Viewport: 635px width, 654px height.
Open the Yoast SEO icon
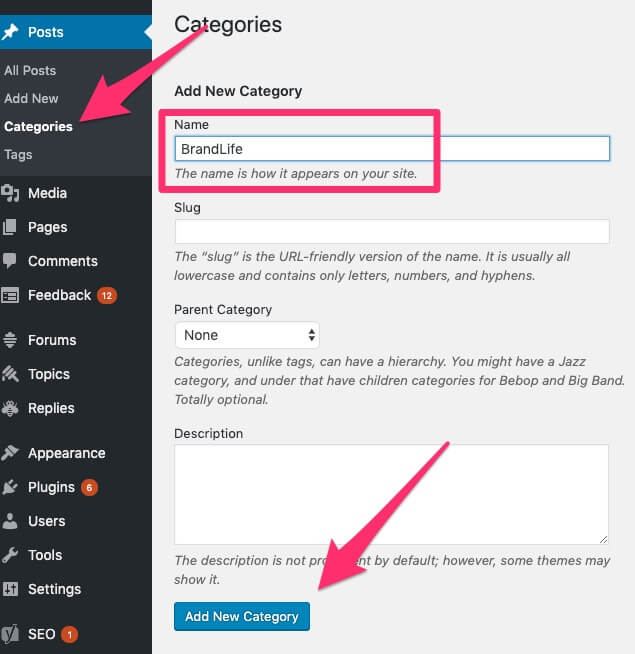click(x=10, y=634)
